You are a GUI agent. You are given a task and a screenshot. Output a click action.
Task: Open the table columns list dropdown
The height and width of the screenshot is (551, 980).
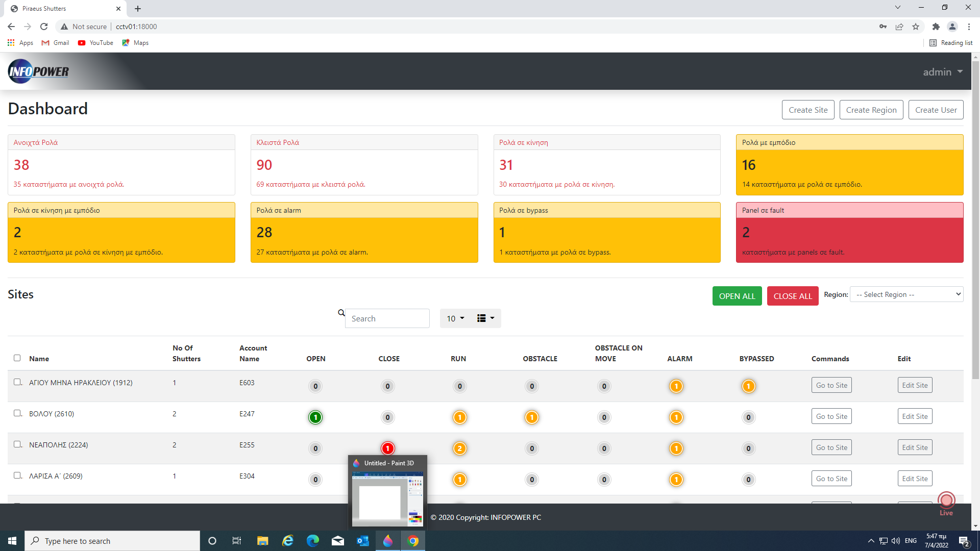tap(485, 318)
